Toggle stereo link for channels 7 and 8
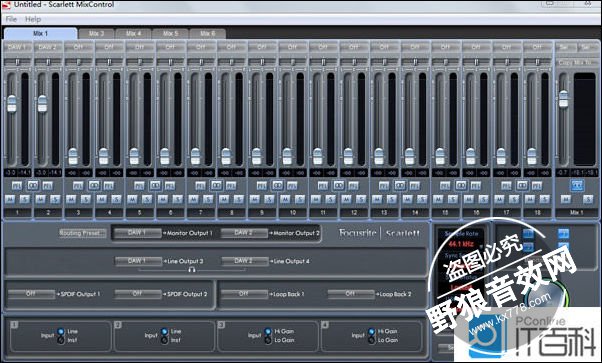The image size is (602, 363). point(216,186)
